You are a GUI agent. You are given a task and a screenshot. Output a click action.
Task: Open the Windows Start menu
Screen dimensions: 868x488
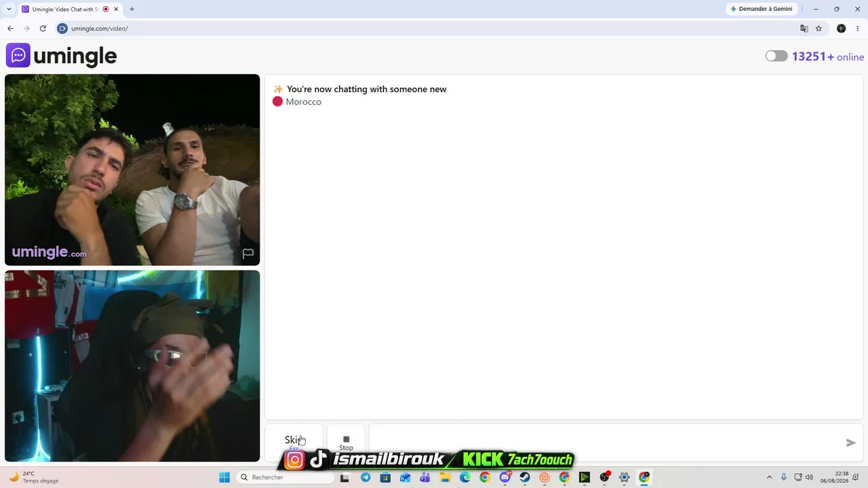click(x=224, y=477)
